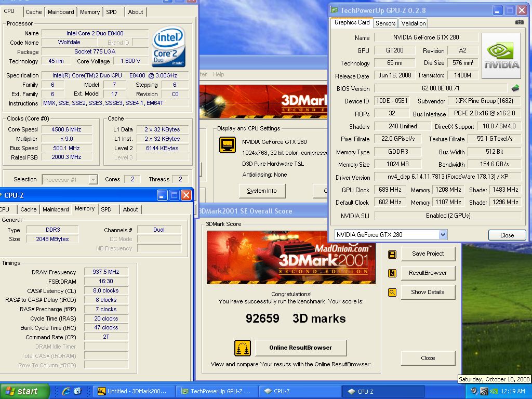This screenshot has height=399, width=532.
Task: Click the Show Details button
Action: point(428,292)
